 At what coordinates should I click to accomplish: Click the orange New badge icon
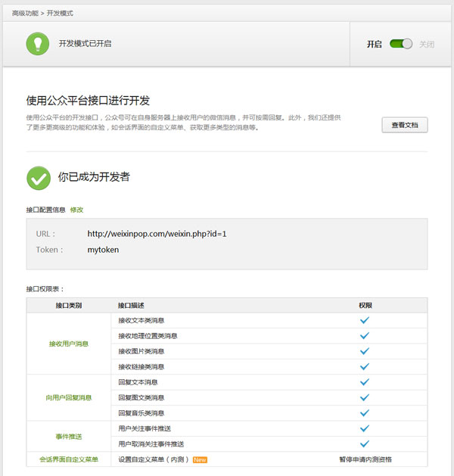200,459
